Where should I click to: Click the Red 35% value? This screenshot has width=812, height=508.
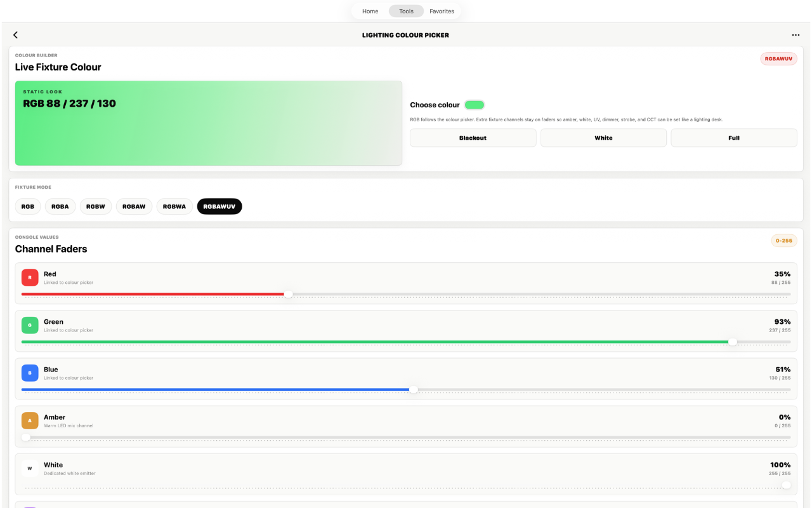[x=782, y=274]
